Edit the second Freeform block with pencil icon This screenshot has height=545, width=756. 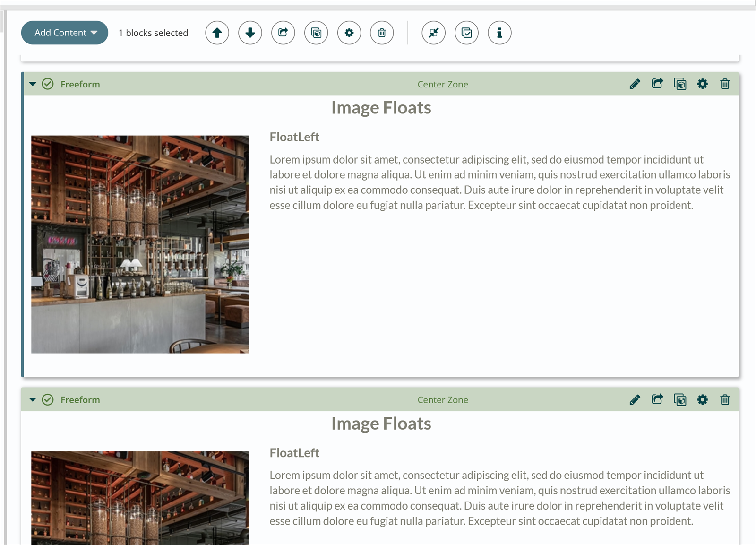coord(635,400)
